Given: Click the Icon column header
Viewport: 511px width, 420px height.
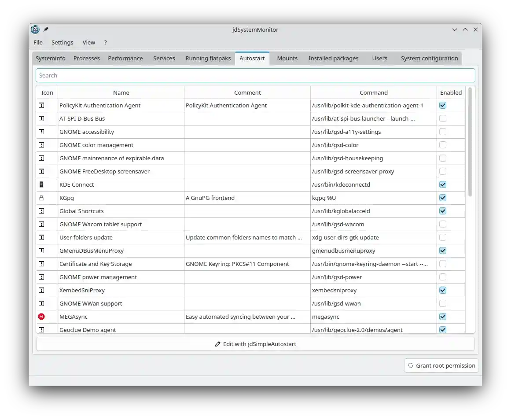Looking at the screenshot, I should point(47,92).
